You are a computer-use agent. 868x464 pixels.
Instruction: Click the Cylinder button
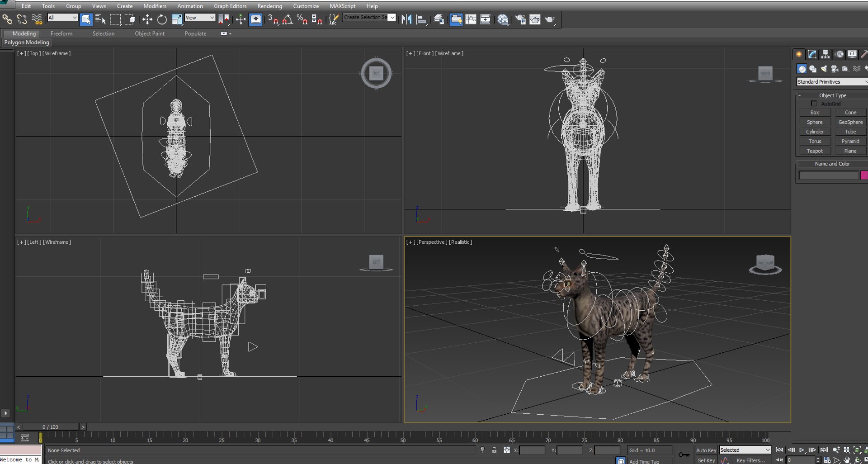tap(815, 132)
